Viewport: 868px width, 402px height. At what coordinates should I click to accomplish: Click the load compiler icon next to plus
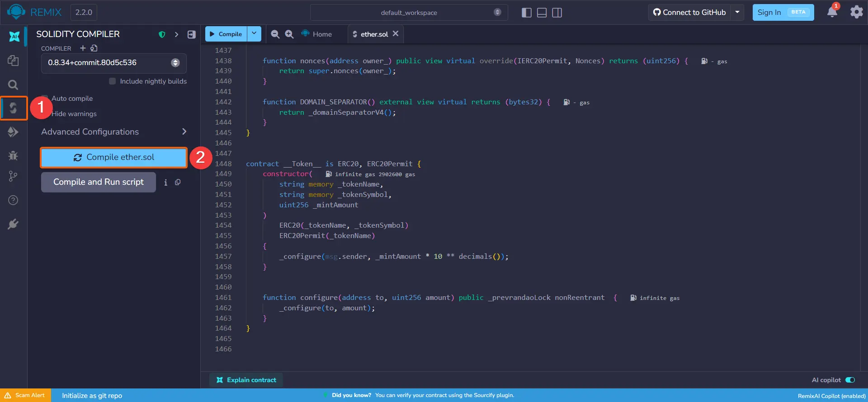(x=94, y=48)
